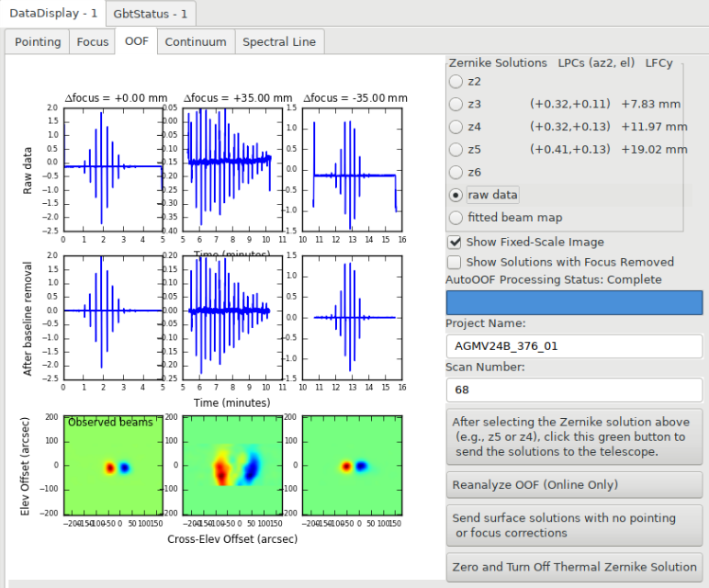This screenshot has height=588, width=709.
Task: Click Zero and Turn Off Thermal Zernike Solution
Action: pyautogui.click(x=574, y=567)
